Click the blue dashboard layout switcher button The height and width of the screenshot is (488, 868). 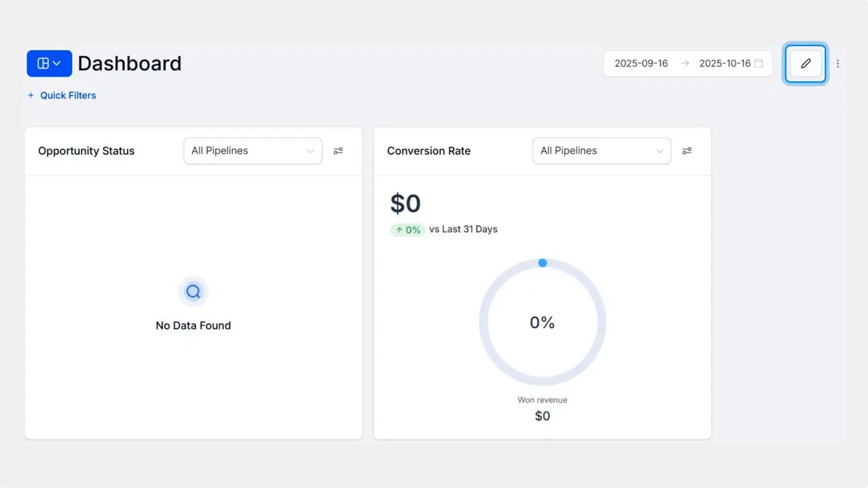point(50,64)
